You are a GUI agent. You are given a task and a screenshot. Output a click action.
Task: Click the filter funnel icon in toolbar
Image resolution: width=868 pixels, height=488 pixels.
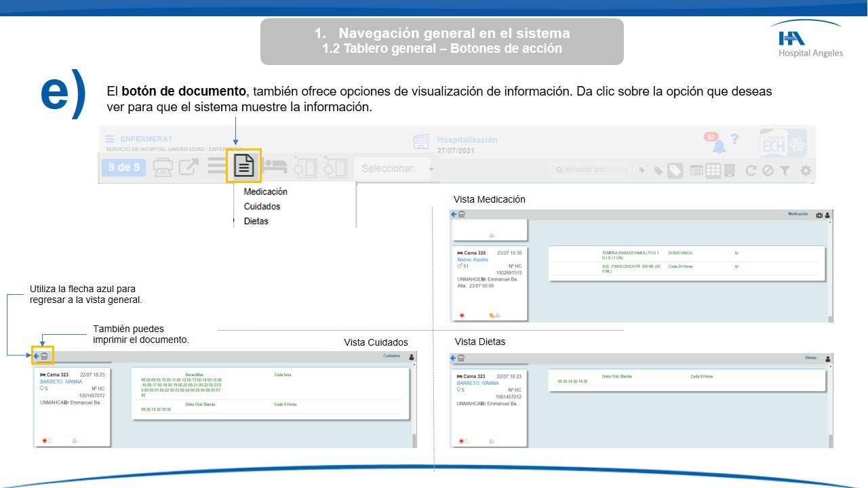click(x=784, y=171)
